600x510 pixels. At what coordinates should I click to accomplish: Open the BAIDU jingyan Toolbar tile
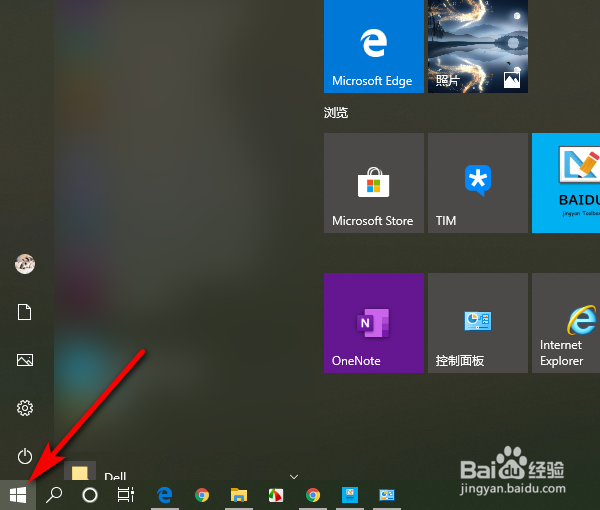pyautogui.click(x=566, y=183)
